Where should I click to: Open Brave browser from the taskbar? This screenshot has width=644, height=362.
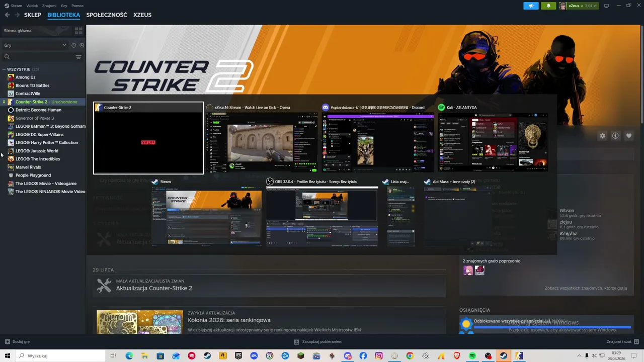[457, 356]
